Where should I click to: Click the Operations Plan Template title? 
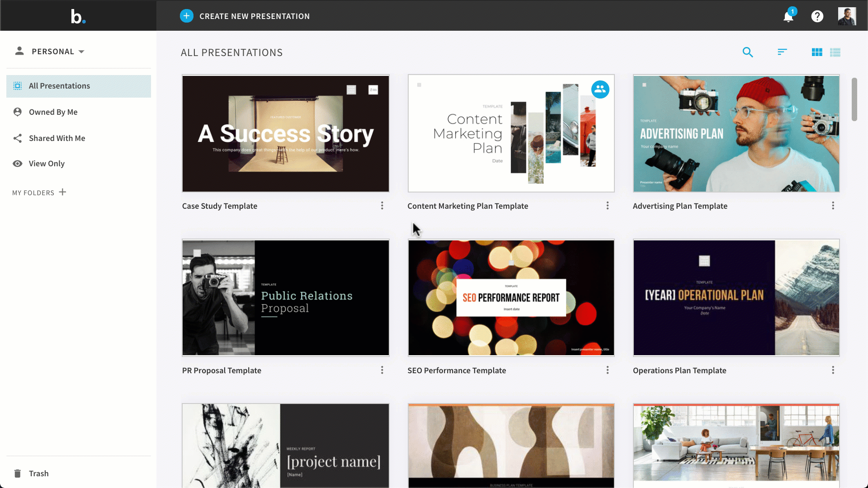pyautogui.click(x=679, y=371)
